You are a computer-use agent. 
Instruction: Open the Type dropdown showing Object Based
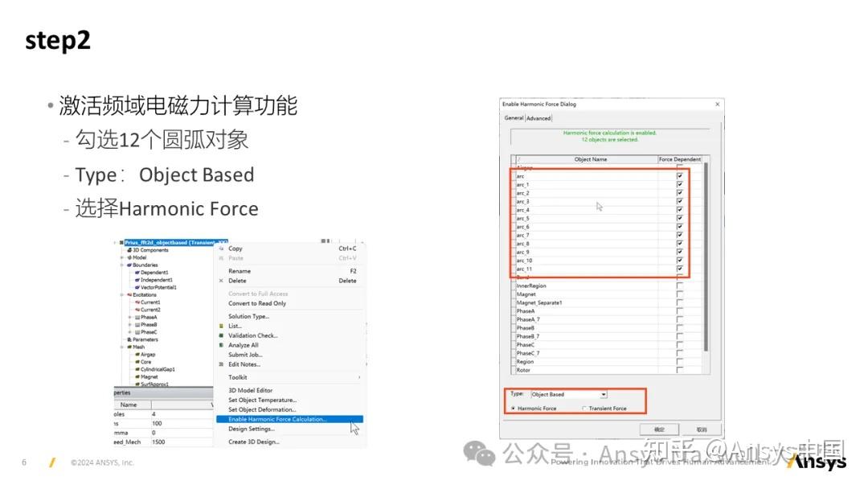[604, 395]
